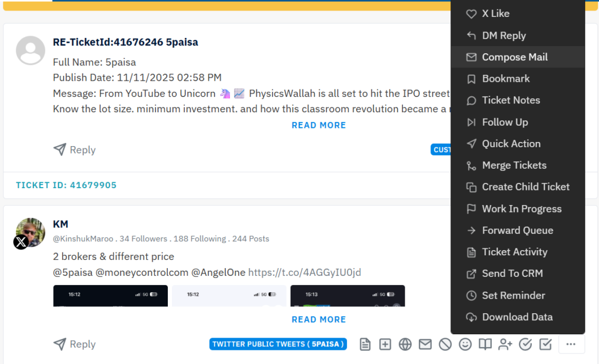The height and width of the screenshot is (364, 599).
Task: Expand 5paisa message with READ MORE
Action: pos(319,125)
